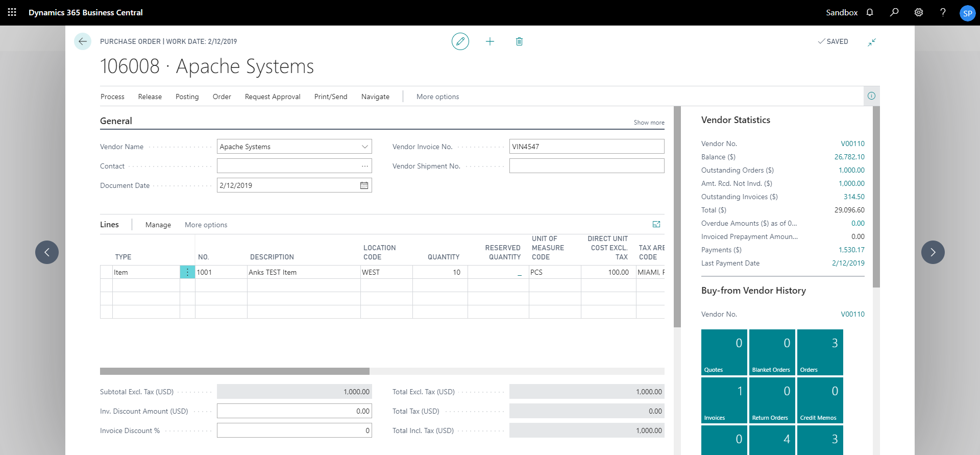The width and height of the screenshot is (980, 455).
Task: Open the Posting menu
Action: tap(187, 97)
